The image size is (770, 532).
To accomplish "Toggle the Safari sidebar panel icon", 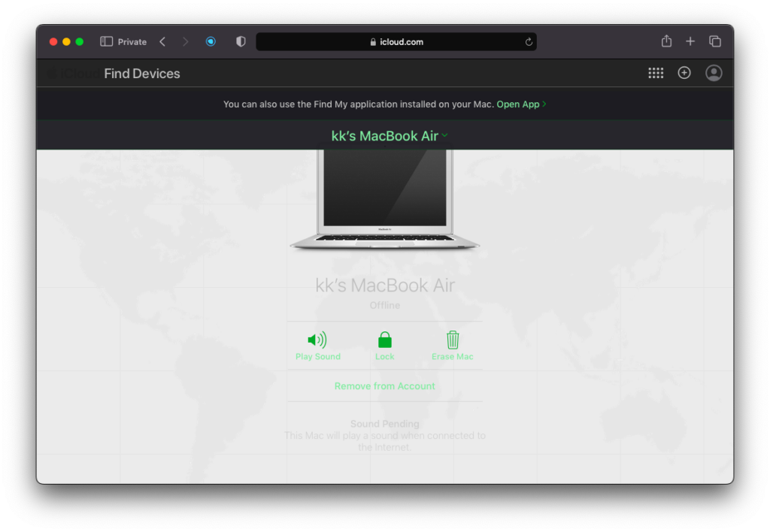I will tap(106, 42).
